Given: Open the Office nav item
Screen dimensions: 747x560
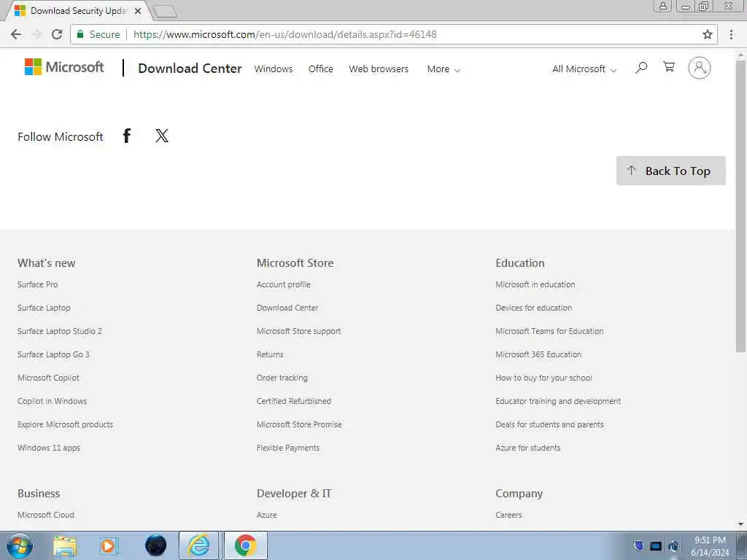Looking at the screenshot, I should 321,69.
